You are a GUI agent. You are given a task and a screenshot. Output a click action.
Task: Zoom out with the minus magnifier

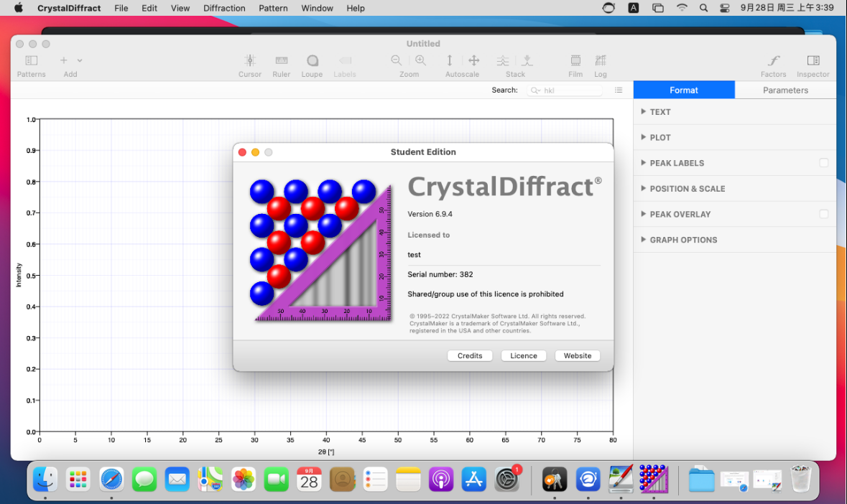pos(397,60)
